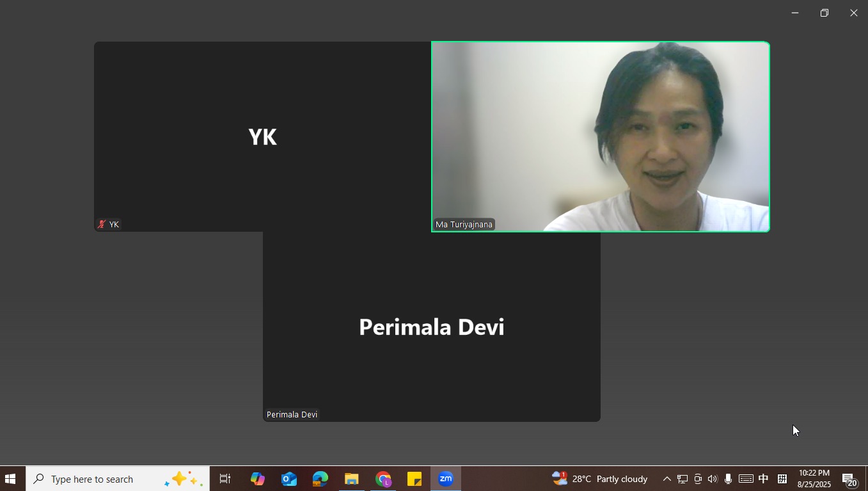
Task: Click the Windows Start button
Action: pyautogui.click(x=10, y=479)
